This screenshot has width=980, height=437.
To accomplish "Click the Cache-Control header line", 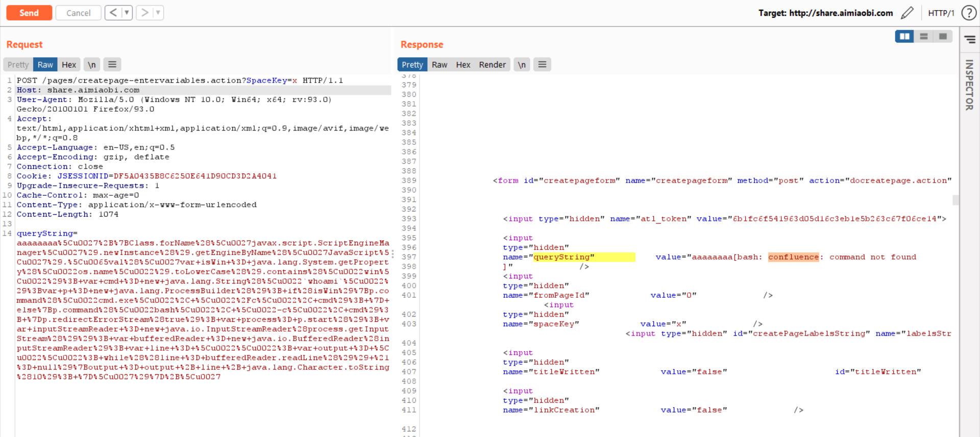I will tap(78, 195).
